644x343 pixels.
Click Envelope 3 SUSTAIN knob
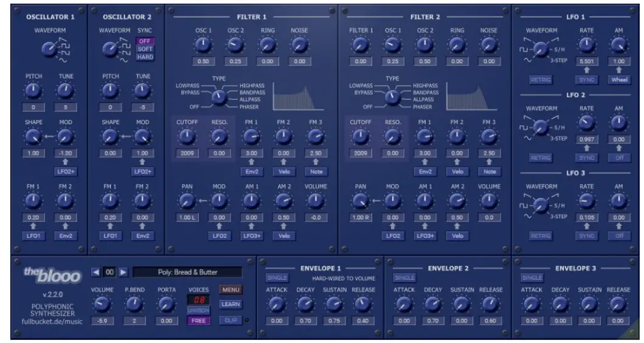click(589, 304)
